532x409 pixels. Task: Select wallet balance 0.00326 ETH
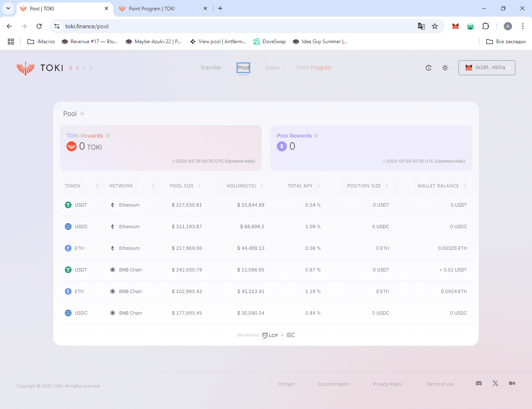click(453, 248)
